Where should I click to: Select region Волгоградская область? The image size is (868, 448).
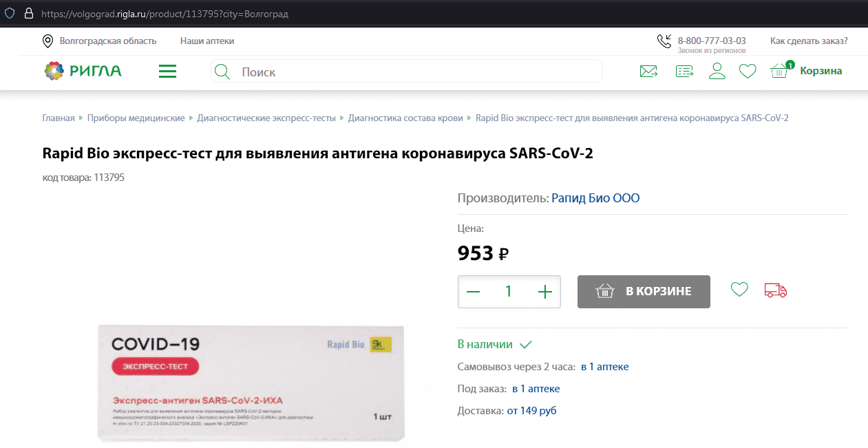[x=107, y=41]
